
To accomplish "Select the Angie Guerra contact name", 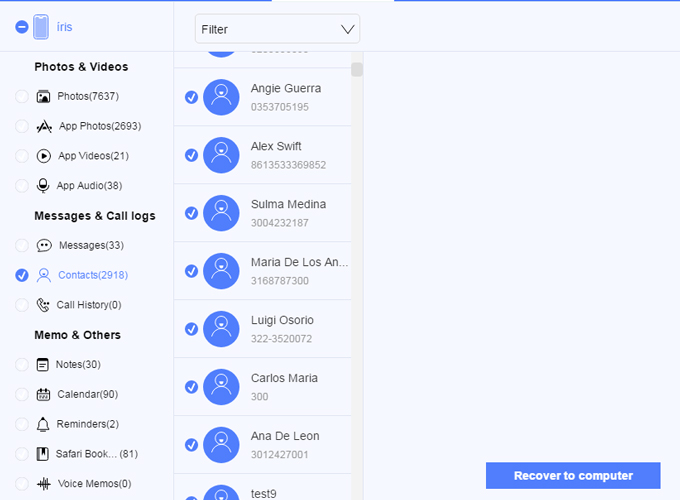I will click(286, 88).
